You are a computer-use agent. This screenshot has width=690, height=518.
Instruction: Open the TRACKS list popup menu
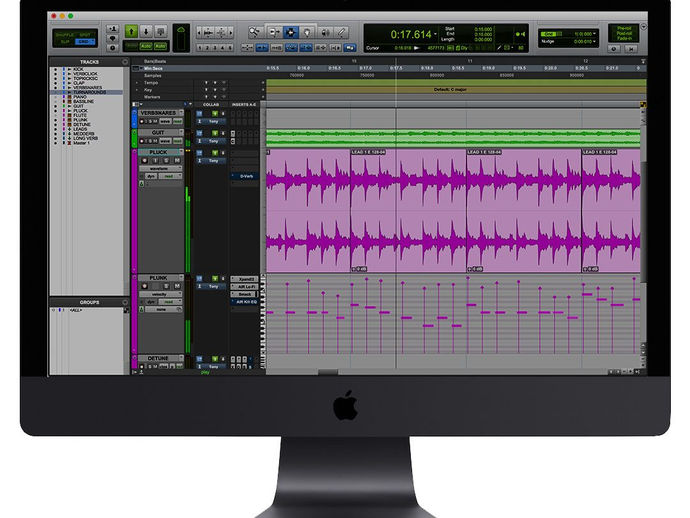point(125,62)
